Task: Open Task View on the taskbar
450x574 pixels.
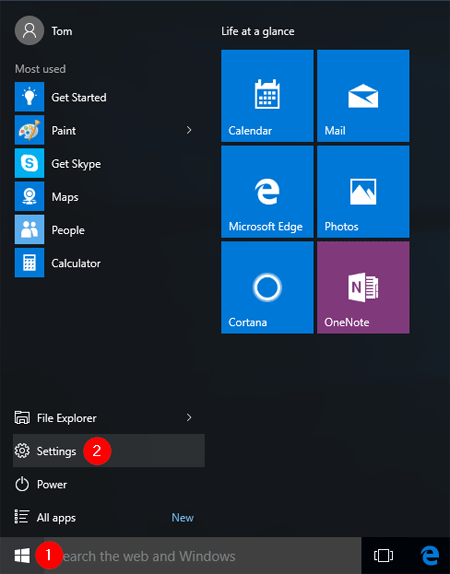Action: pyautogui.click(x=383, y=556)
